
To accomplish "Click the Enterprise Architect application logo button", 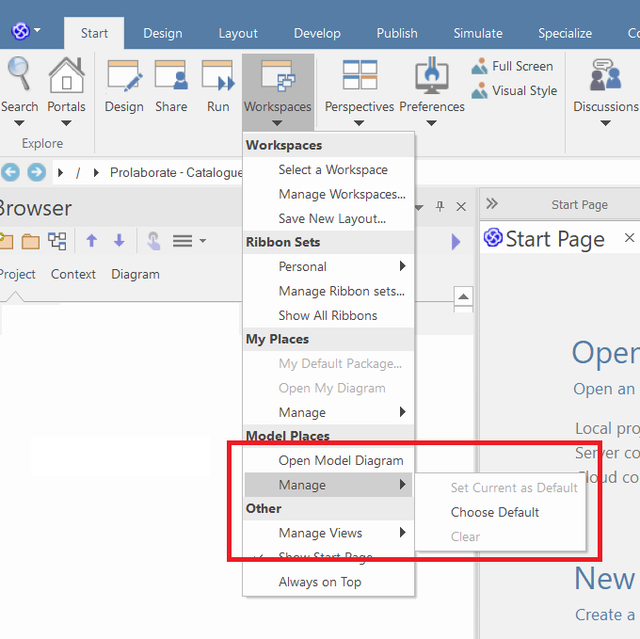I will coord(20,31).
